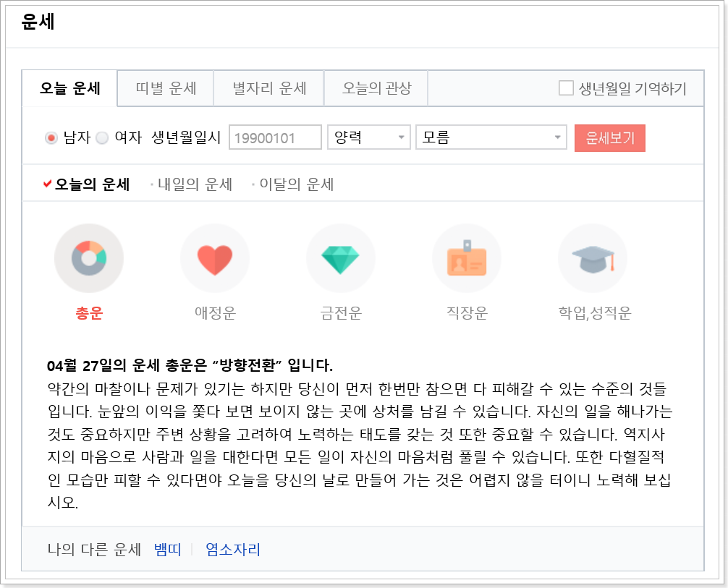
Task: Select the 여자 radio button
Action: pyautogui.click(x=102, y=138)
